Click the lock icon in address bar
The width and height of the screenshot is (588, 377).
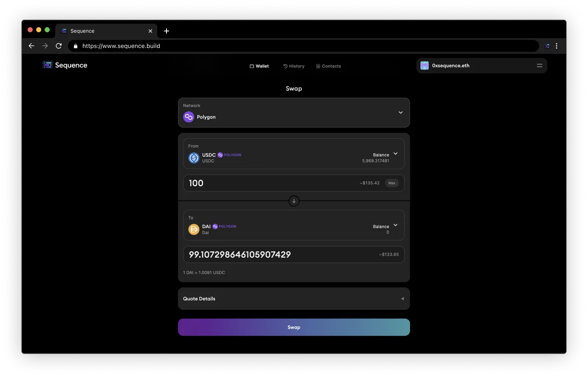tap(76, 46)
